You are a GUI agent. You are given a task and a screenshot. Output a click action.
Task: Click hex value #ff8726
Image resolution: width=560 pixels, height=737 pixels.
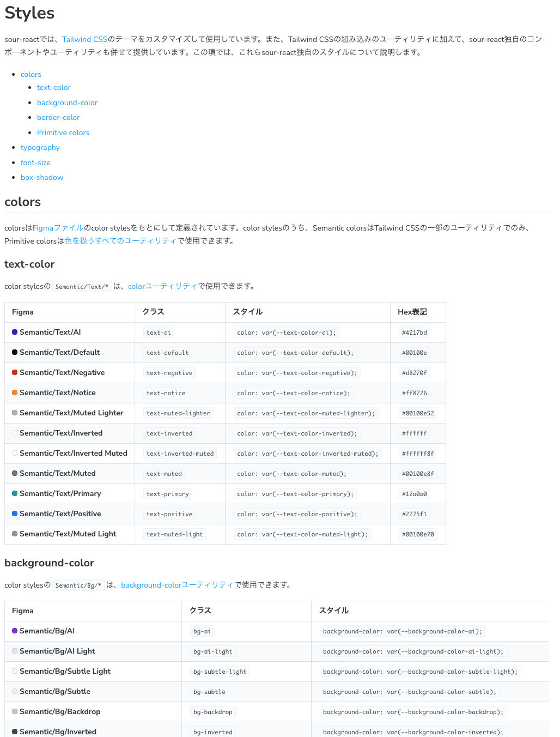pyautogui.click(x=415, y=393)
